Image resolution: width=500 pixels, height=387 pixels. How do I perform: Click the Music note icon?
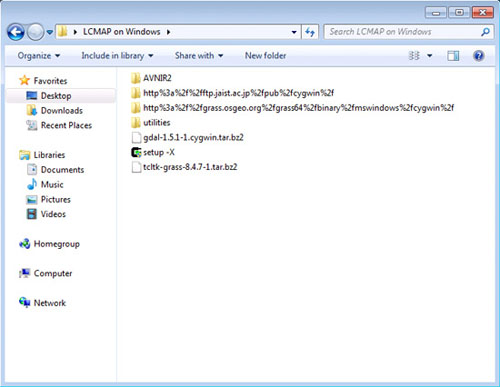pyautogui.click(x=32, y=184)
